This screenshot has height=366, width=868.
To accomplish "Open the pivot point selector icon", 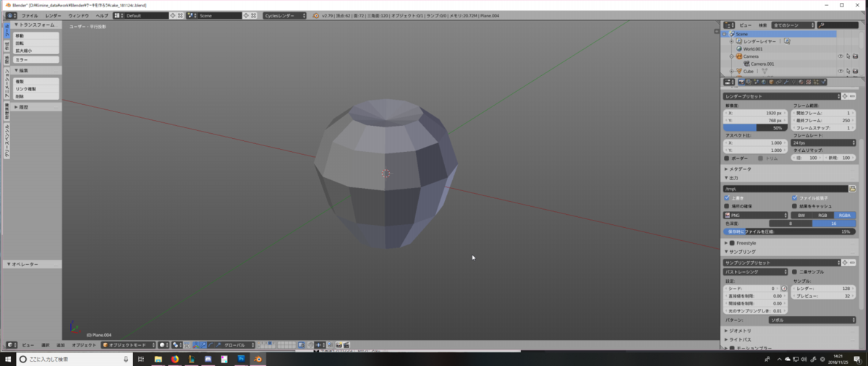I will pos(175,345).
